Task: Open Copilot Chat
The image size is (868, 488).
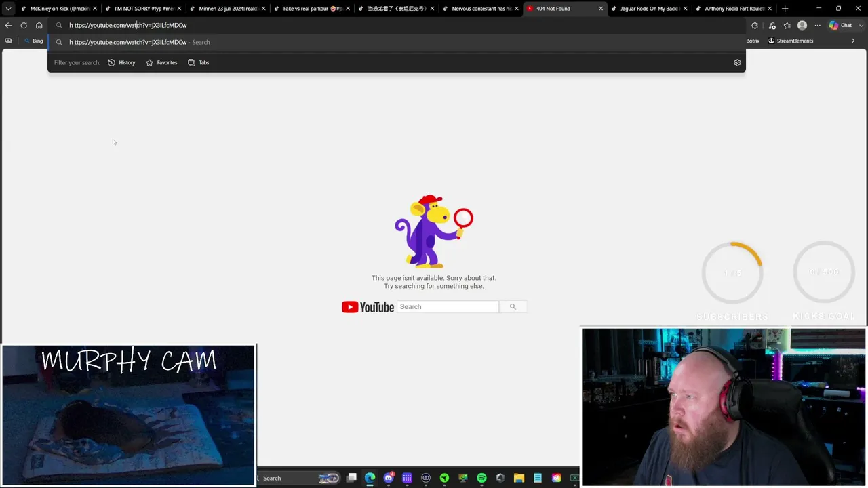Action: pos(840,26)
